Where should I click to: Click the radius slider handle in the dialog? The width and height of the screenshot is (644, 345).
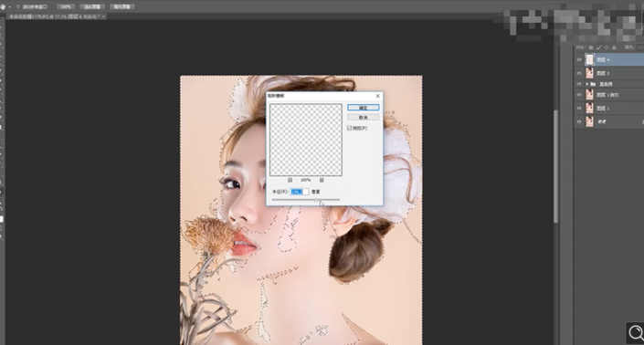coord(316,200)
